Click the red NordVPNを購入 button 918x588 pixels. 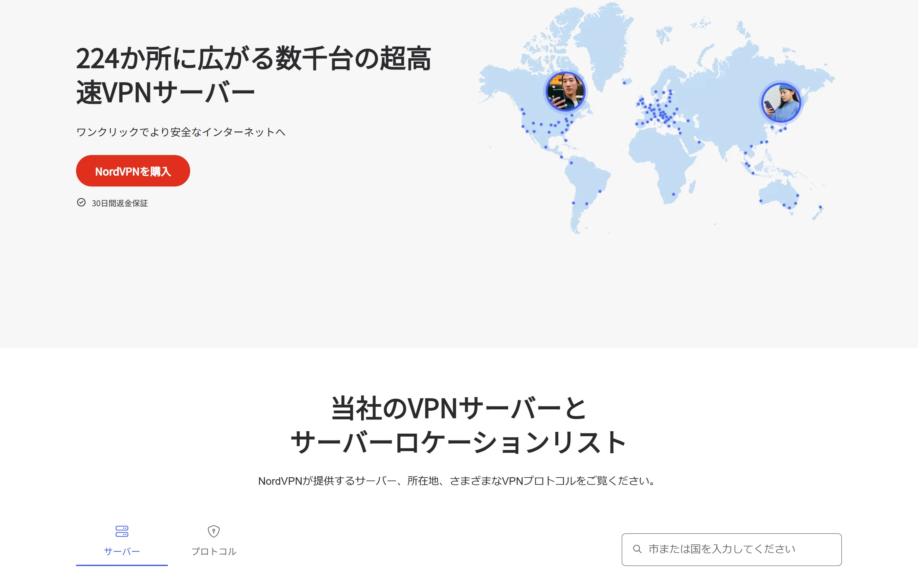point(133,171)
